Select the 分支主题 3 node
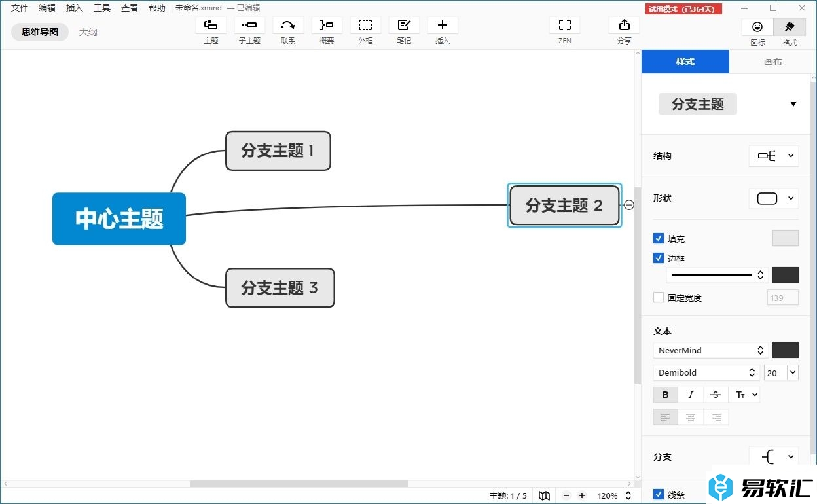Screen dimensions: 817x504 point(280,287)
